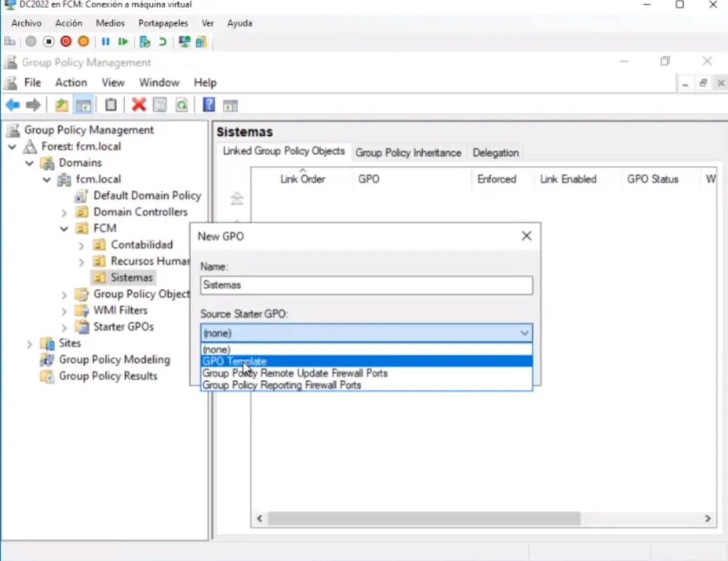728x561 pixels.
Task: Collapse the Source Starter GPO combo box
Action: click(525, 333)
